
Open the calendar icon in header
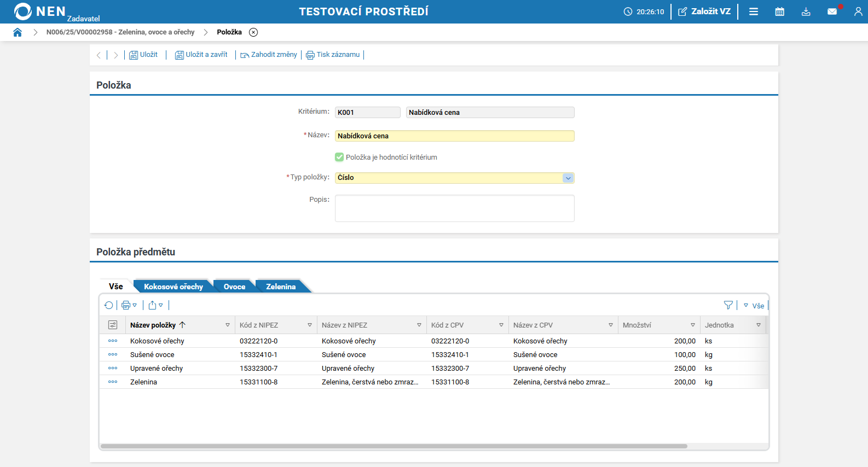pos(779,11)
